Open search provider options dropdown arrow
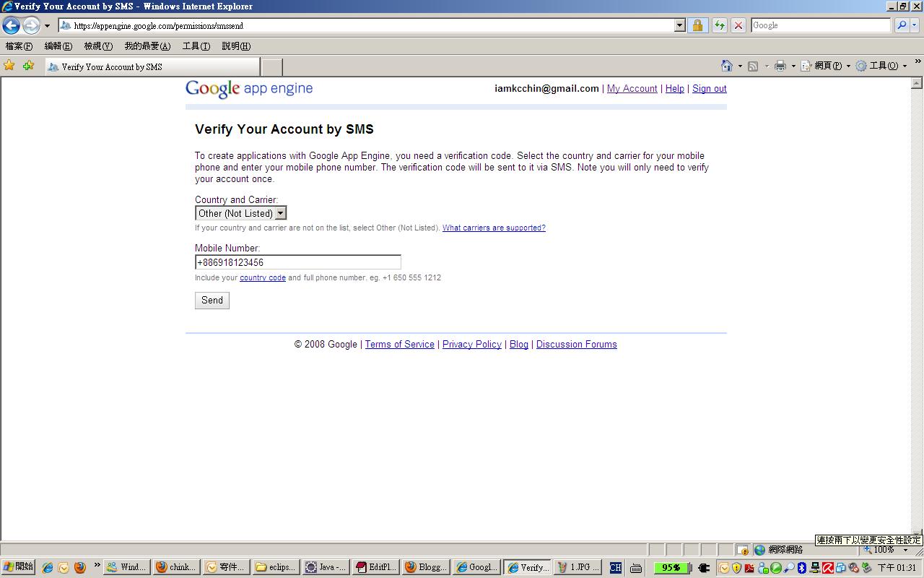Viewport: 924px width, 578px height. pyautogui.click(x=915, y=25)
